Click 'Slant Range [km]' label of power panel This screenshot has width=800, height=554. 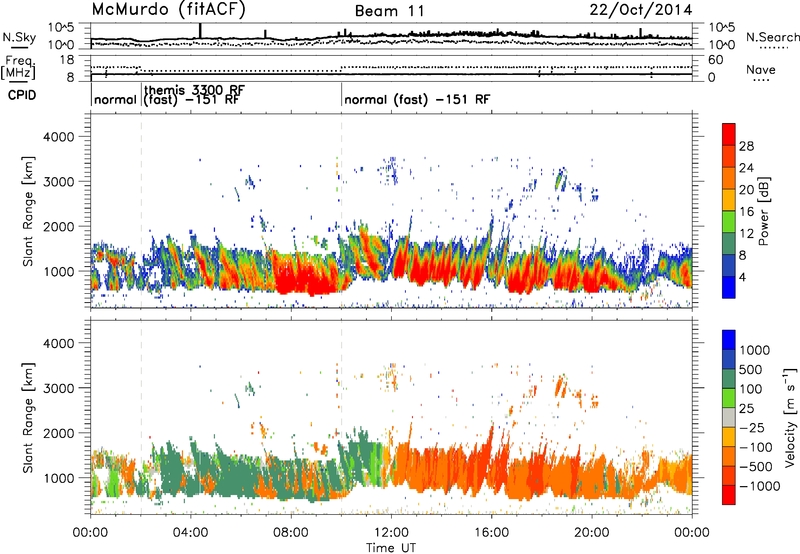29,211
